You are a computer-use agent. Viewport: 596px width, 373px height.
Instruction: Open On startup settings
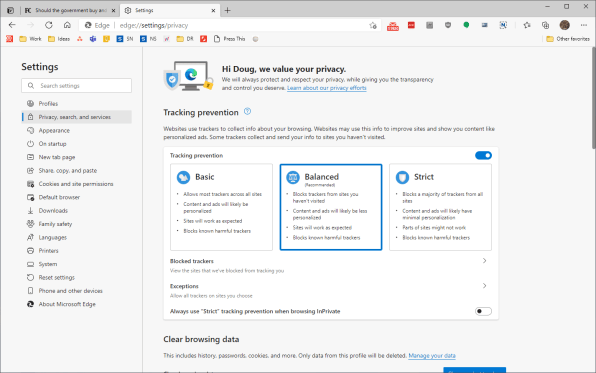[52, 144]
